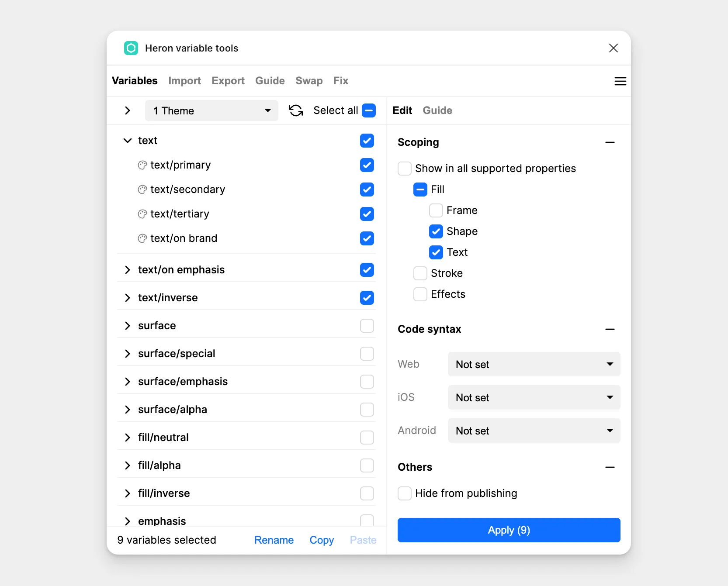Check Hide from publishing

405,493
